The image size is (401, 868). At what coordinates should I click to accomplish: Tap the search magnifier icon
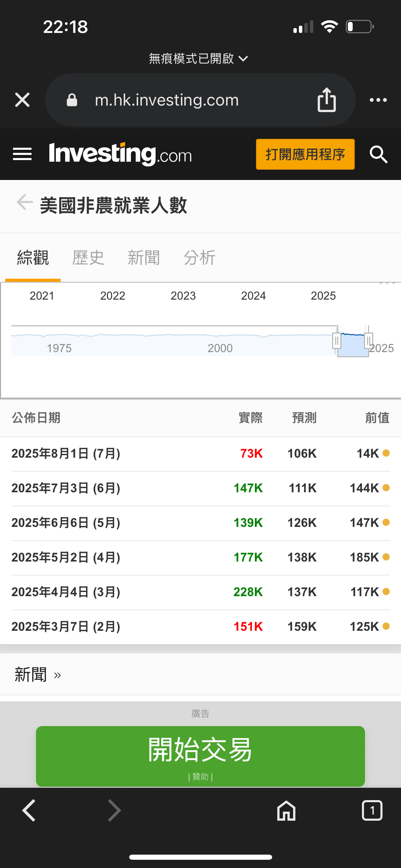378,154
